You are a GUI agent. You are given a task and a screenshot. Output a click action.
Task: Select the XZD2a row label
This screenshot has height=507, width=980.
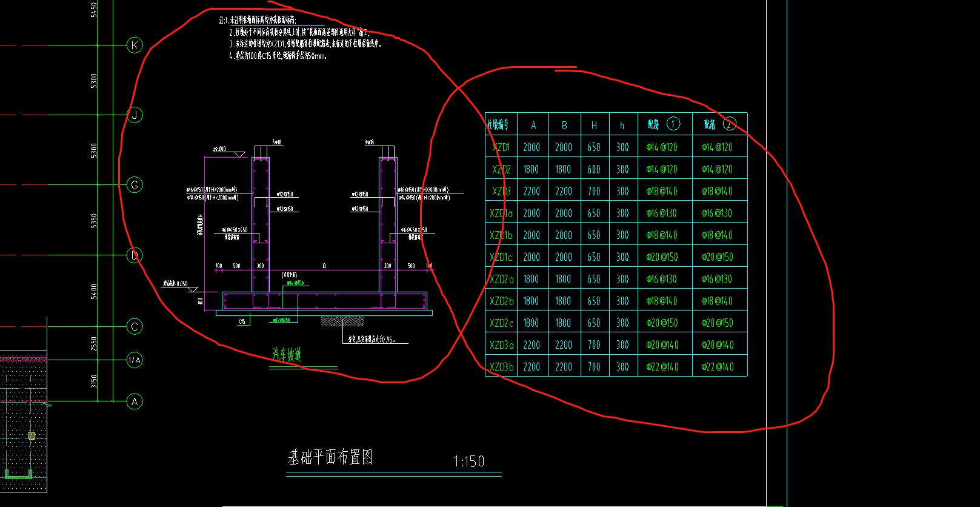501,280
